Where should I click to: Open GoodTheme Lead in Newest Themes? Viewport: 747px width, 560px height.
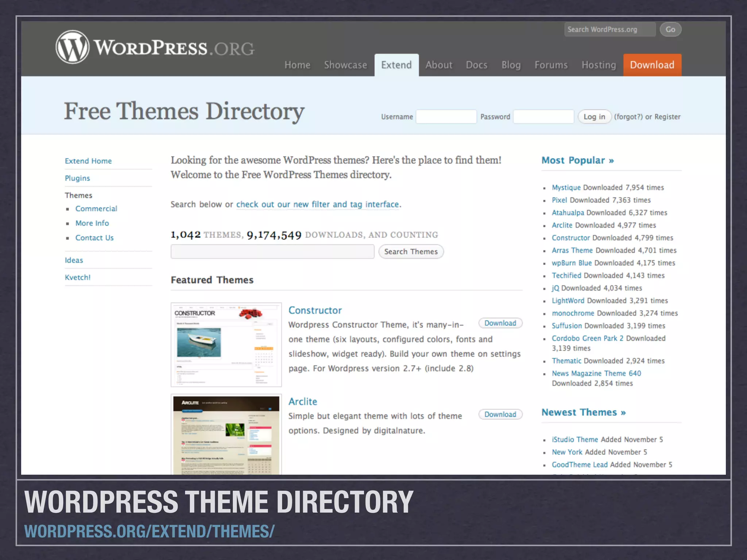580,464
